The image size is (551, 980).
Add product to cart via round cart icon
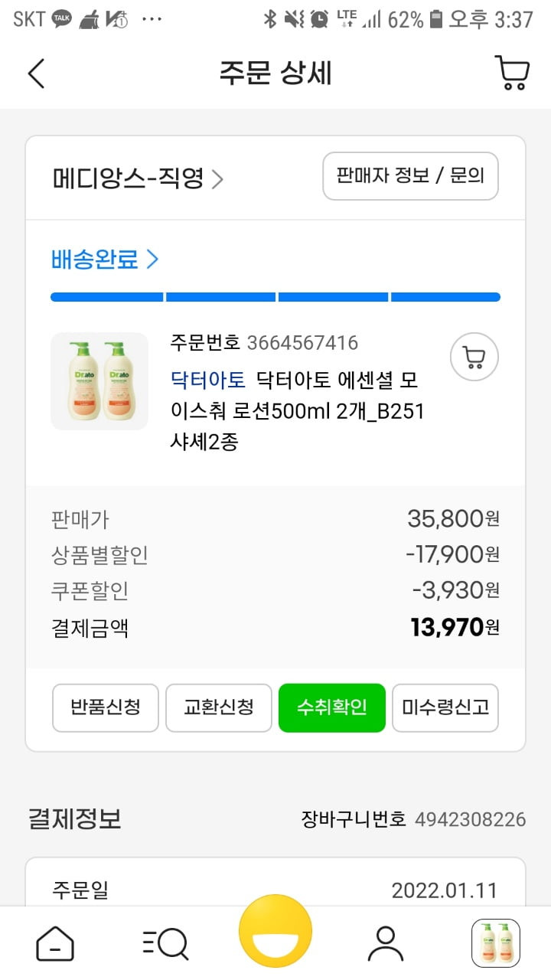pos(474,357)
